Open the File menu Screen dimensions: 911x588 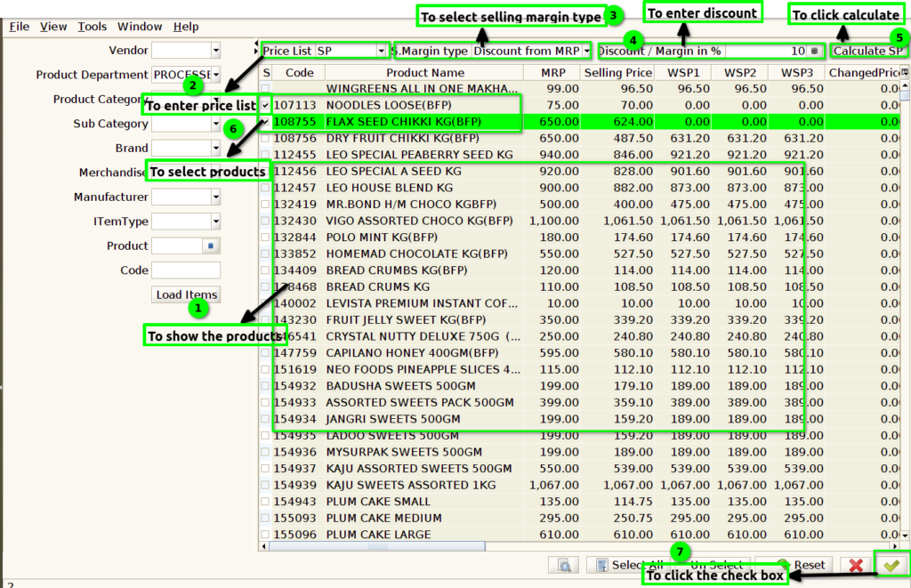click(20, 27)
